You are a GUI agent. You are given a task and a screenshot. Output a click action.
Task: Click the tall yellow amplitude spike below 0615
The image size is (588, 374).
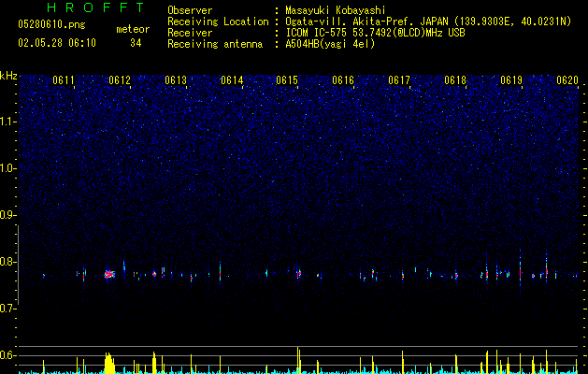click(x=298, y=360)
